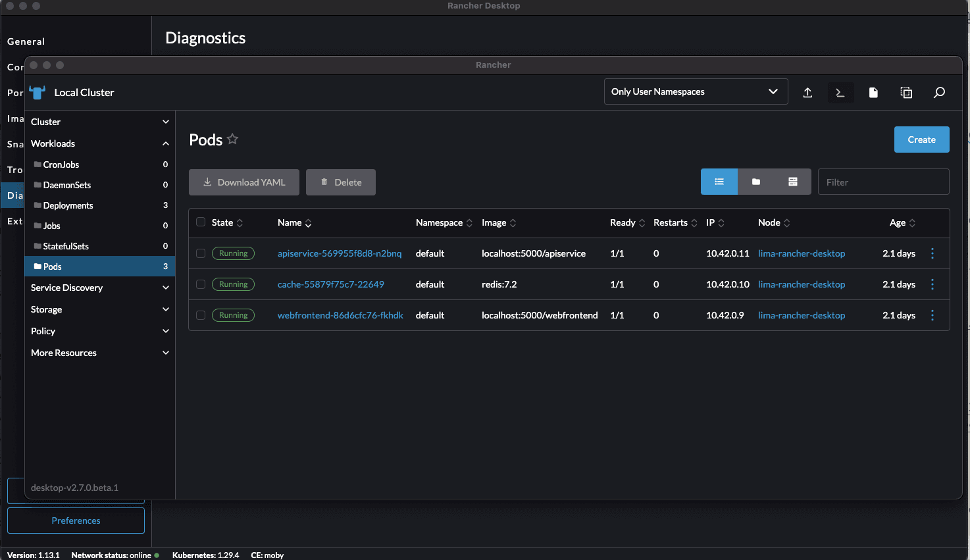Open actions menu for apiservice pod row

coord(932,253)
